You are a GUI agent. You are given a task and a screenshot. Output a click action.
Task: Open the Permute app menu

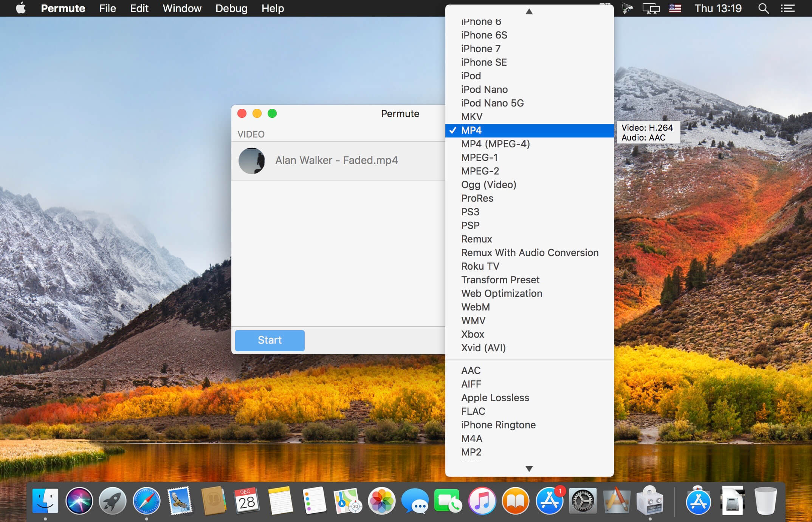tap(63, 8)
